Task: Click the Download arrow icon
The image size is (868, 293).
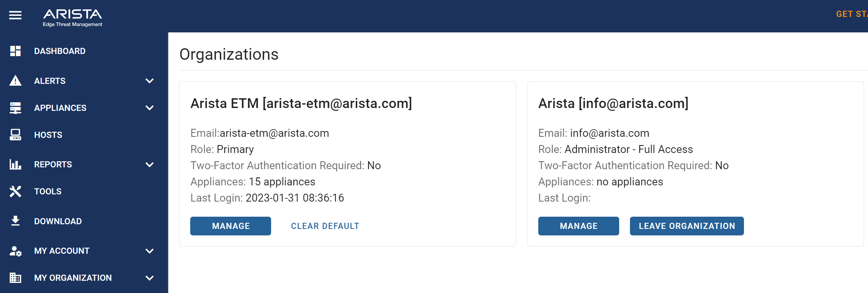Action: click(x=15, y=221)
